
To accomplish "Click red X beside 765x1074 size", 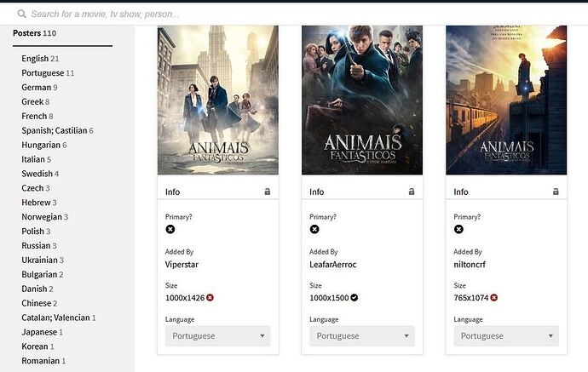I will click(x=494, y=297).
